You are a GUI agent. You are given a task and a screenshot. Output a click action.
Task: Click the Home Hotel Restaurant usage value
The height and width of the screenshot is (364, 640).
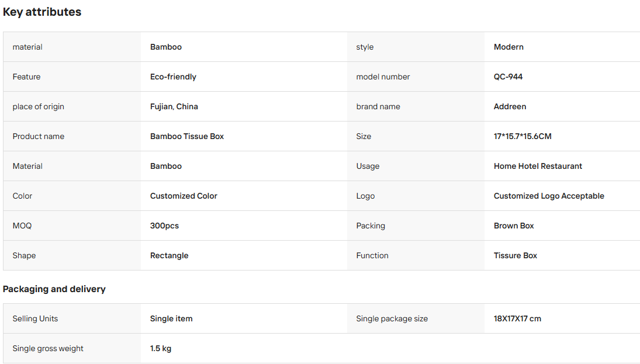(x=538, y=166)
